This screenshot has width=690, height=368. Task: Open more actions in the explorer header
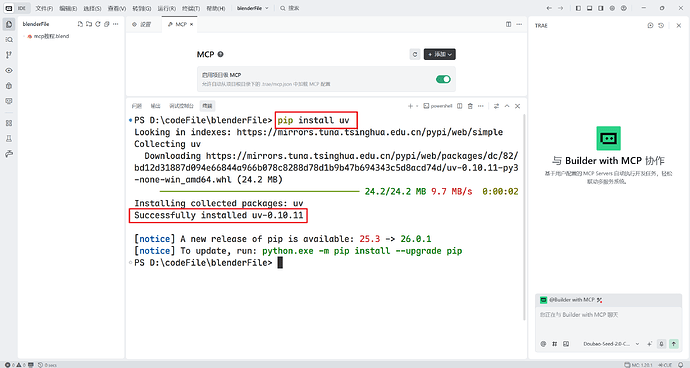pyautogui.click(x=116, y=24)
